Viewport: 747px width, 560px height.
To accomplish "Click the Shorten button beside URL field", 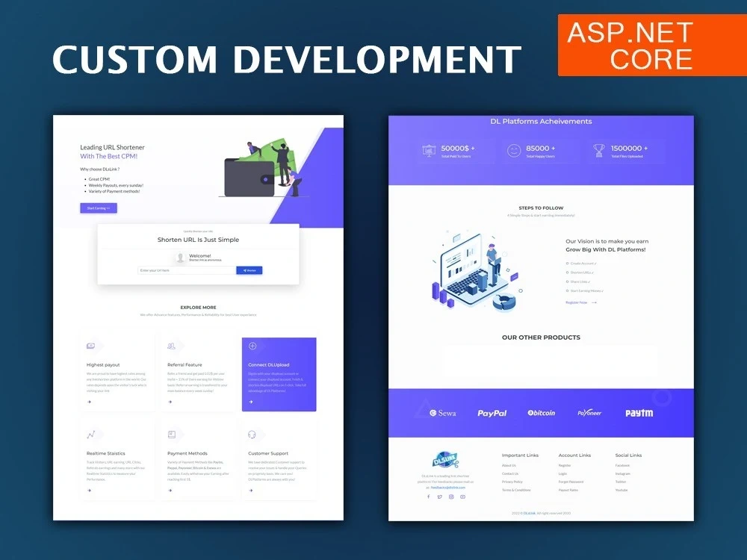I will tap(249, 270).
